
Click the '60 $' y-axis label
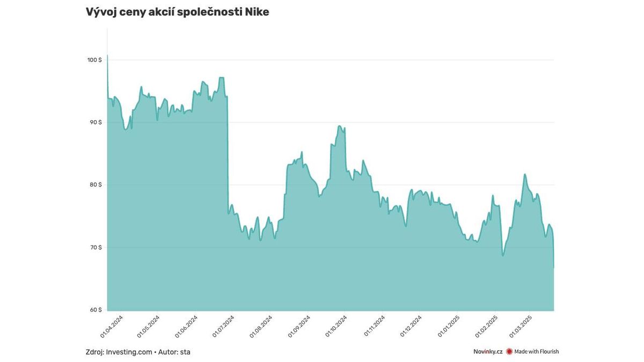click(96, 310)
